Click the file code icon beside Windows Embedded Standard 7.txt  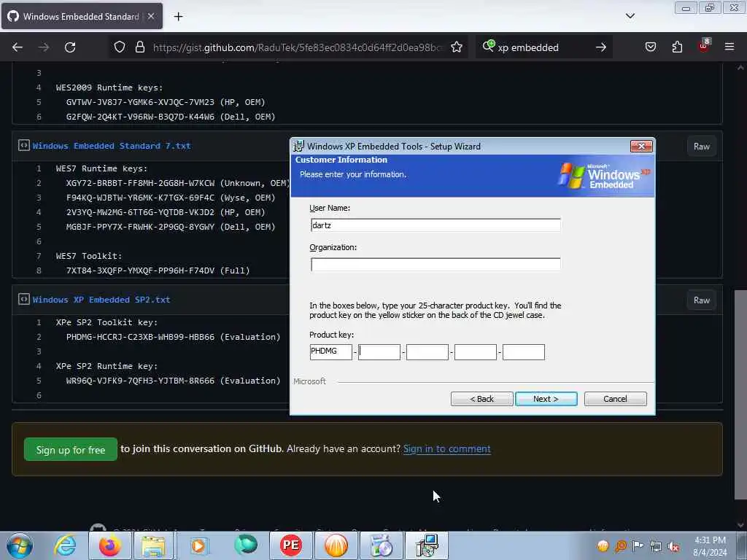[24, 145]
